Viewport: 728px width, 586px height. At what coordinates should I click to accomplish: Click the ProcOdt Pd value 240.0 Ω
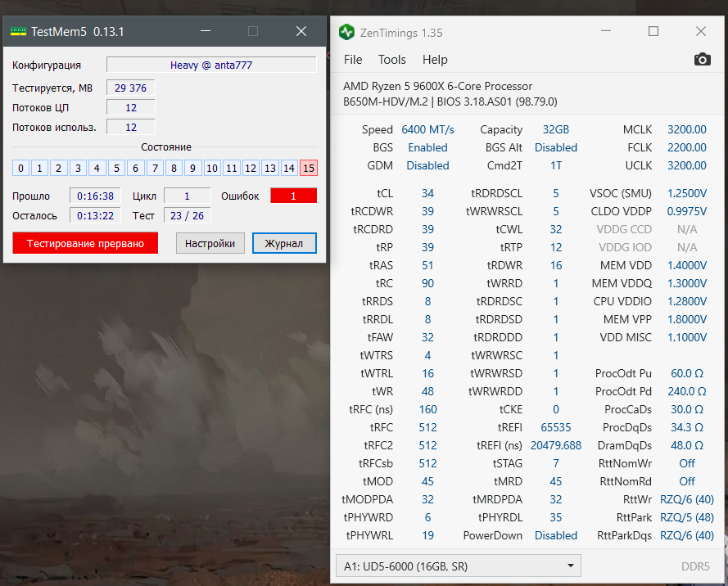[687, 391]
